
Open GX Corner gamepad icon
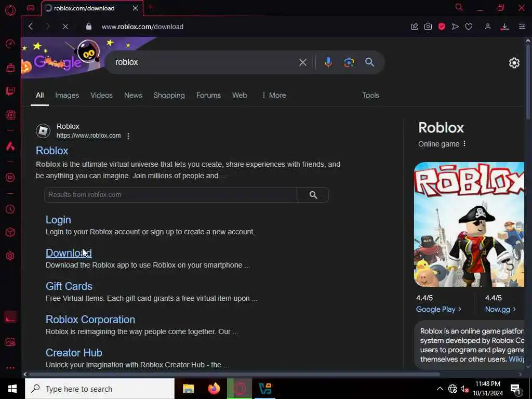click(31, 8)
